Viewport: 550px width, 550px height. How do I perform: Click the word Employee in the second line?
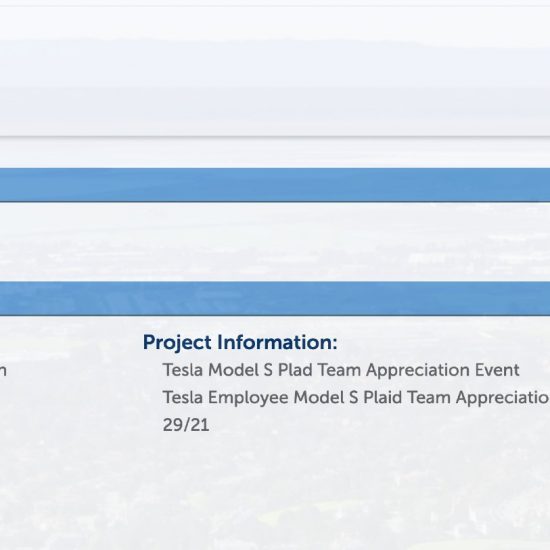248,398
